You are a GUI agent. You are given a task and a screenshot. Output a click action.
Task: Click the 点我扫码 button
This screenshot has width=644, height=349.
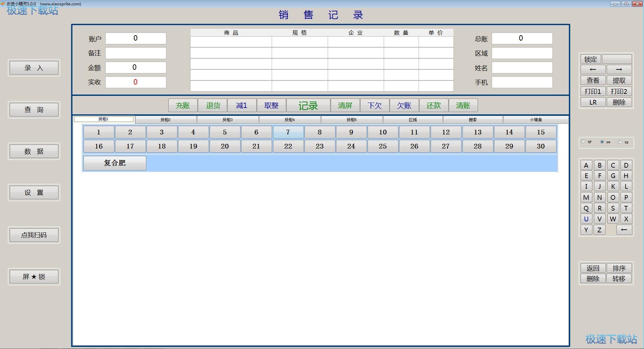[x=34, y=235]
